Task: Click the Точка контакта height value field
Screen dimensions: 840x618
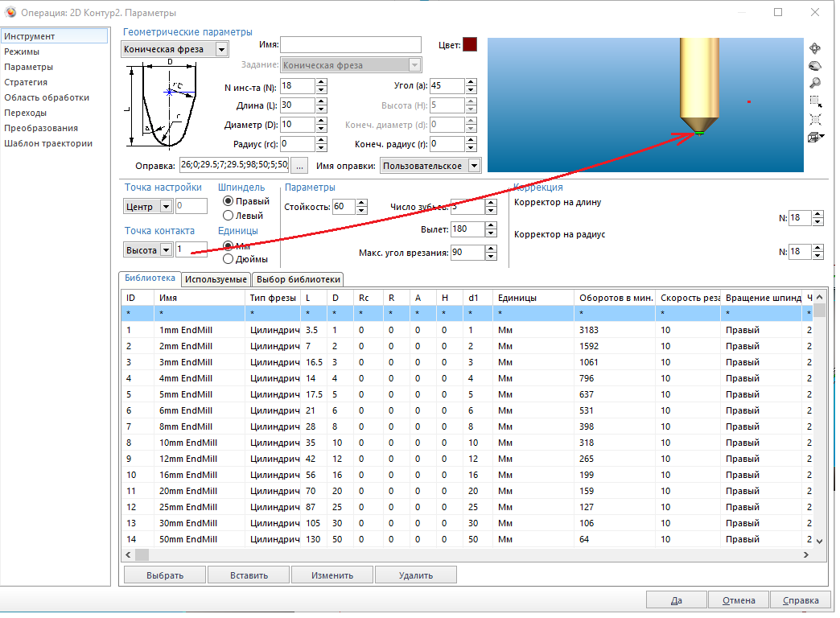Action: pos(191,249)
